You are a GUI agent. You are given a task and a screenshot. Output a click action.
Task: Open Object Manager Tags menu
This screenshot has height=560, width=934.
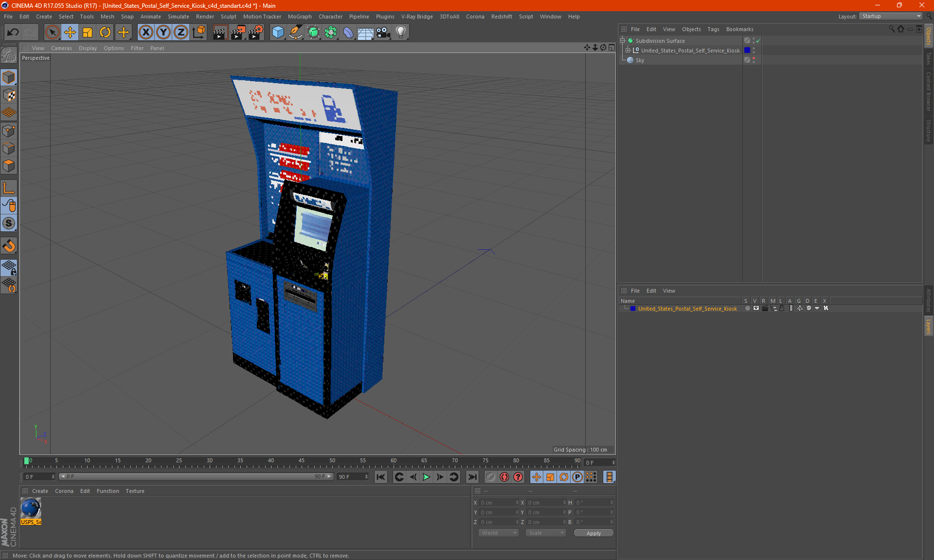(x=713, y=29)
